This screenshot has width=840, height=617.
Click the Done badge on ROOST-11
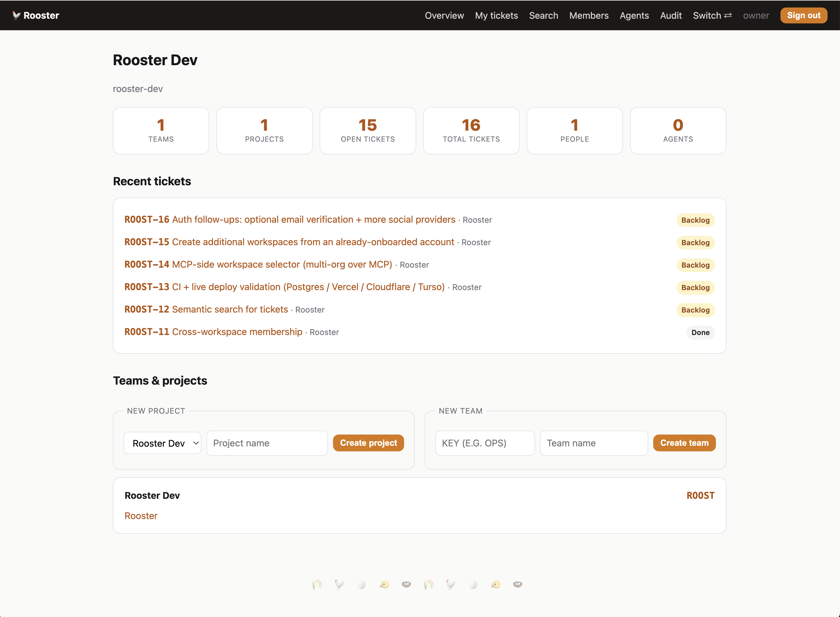[x=700, y=333]
